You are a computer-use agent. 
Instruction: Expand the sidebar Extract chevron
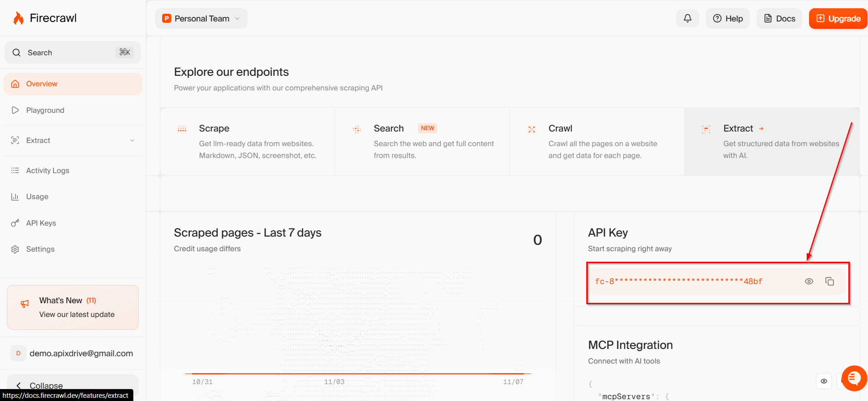tap(132, 140)
